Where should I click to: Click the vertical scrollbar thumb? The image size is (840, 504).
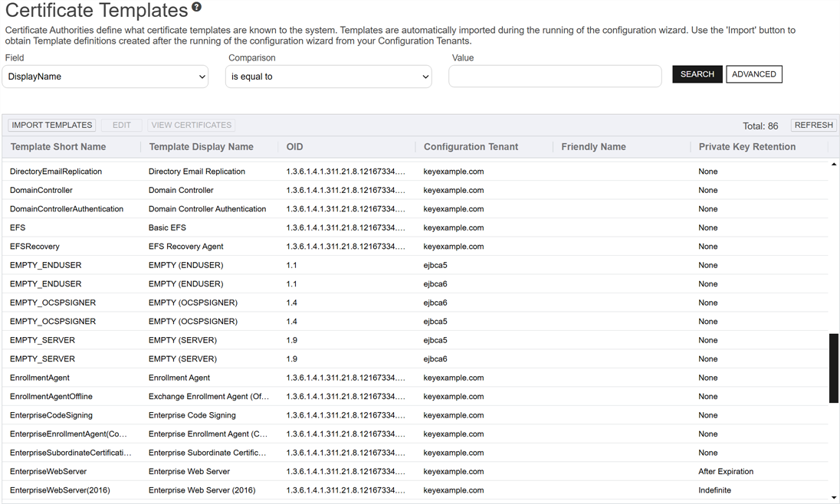tap(834, 368)
